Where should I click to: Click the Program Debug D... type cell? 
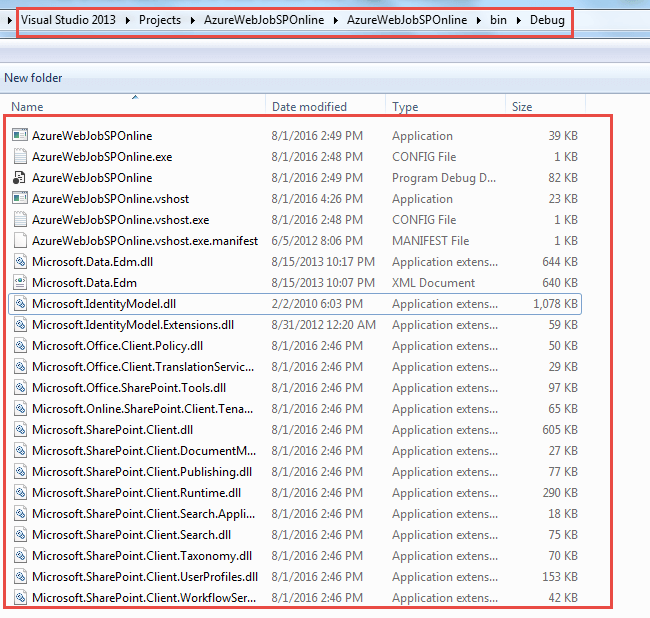coord(444,178)
